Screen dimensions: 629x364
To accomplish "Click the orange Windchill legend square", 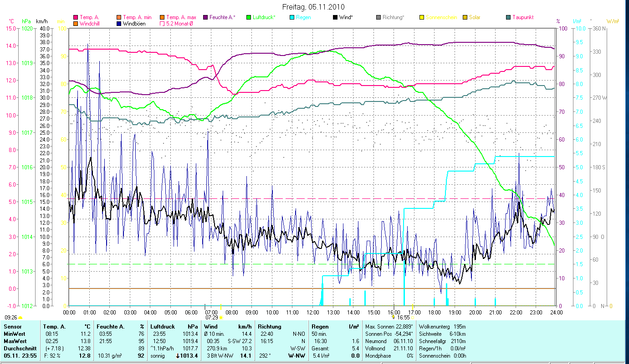I will point(76,24).
